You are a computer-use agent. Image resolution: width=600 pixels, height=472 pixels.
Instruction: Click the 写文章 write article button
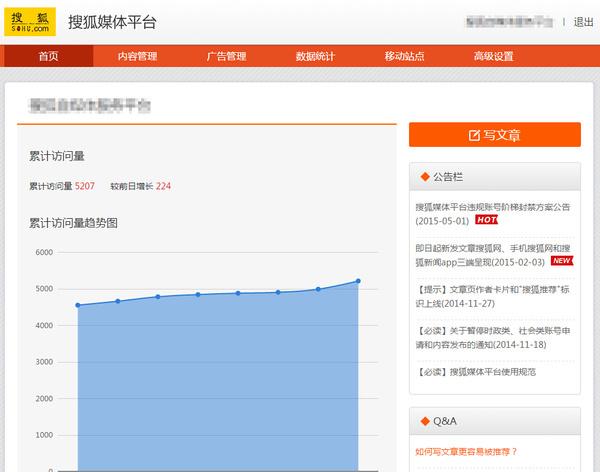coord(495,135)
